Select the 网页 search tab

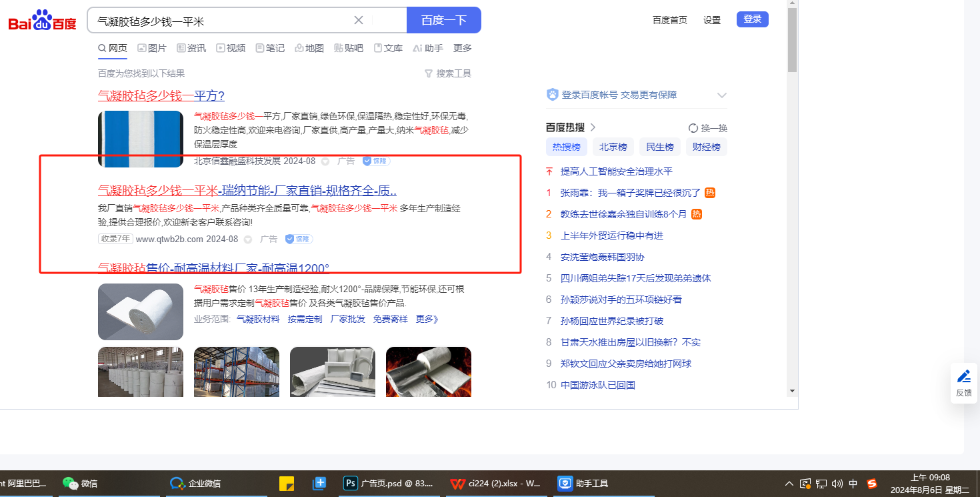(x=113, y=48)
